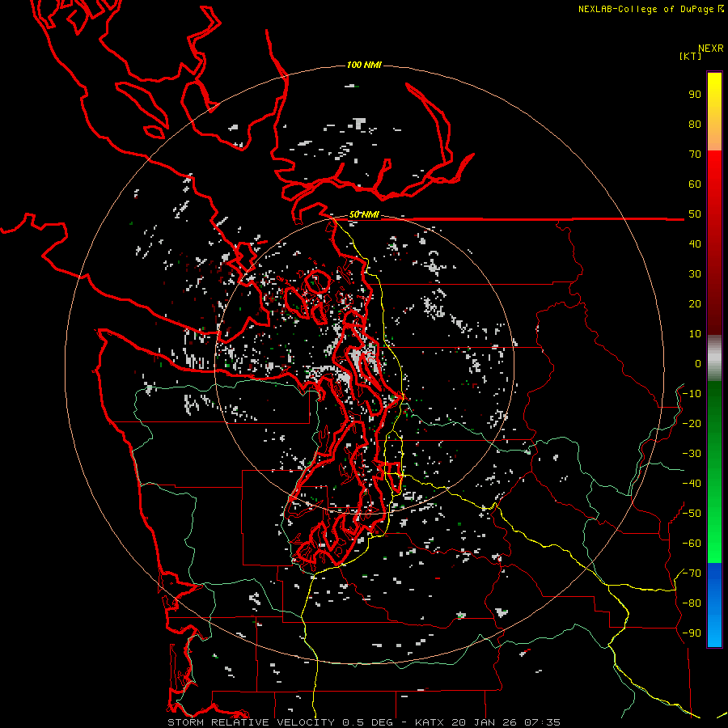The height and width of the screenshot is (728, 728).
Task: Click the blue bottom segment of color bar
Action: click(x=714, y=605)
